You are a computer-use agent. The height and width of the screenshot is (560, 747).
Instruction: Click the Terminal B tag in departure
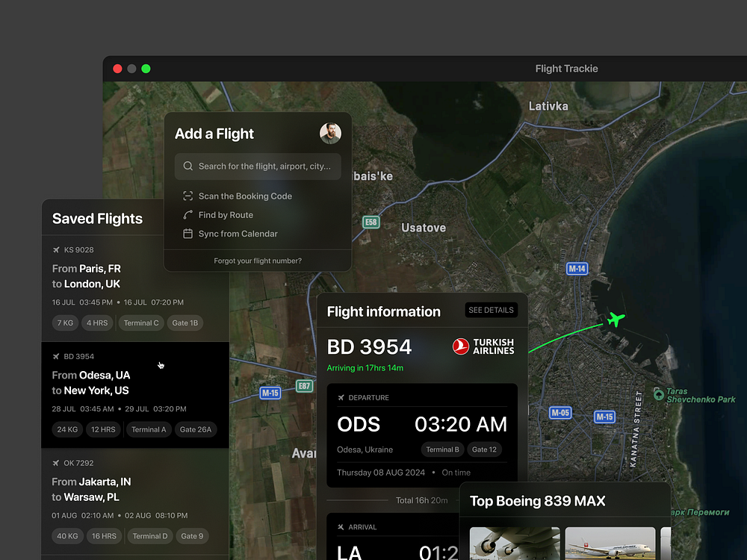coord(442,449)
